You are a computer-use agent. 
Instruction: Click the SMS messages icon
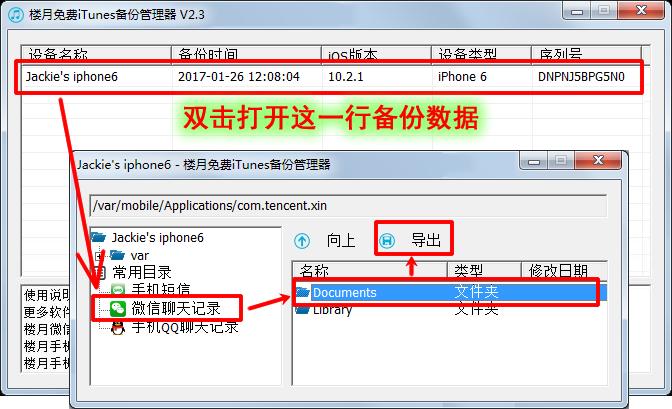(x=118, y=289)
